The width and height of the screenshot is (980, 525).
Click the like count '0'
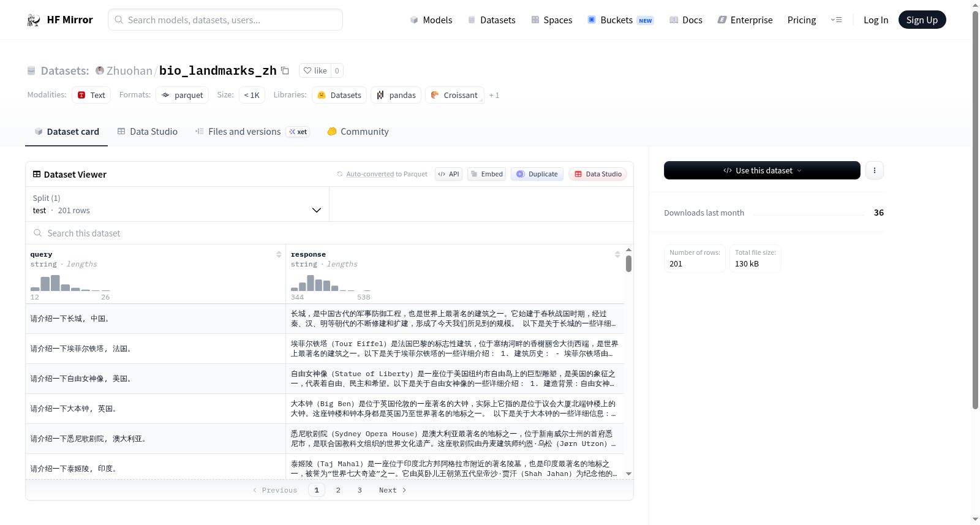[337, 70]
